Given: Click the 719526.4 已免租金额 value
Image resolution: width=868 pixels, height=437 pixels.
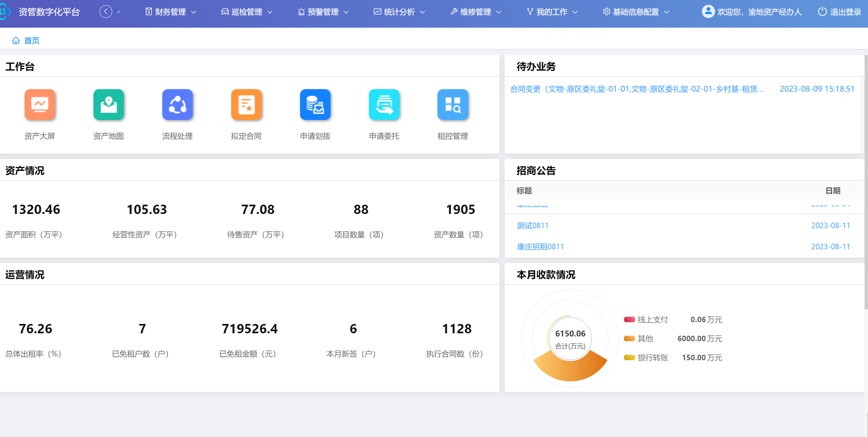Looking at the screenshot, I should [x=250, y=329].
